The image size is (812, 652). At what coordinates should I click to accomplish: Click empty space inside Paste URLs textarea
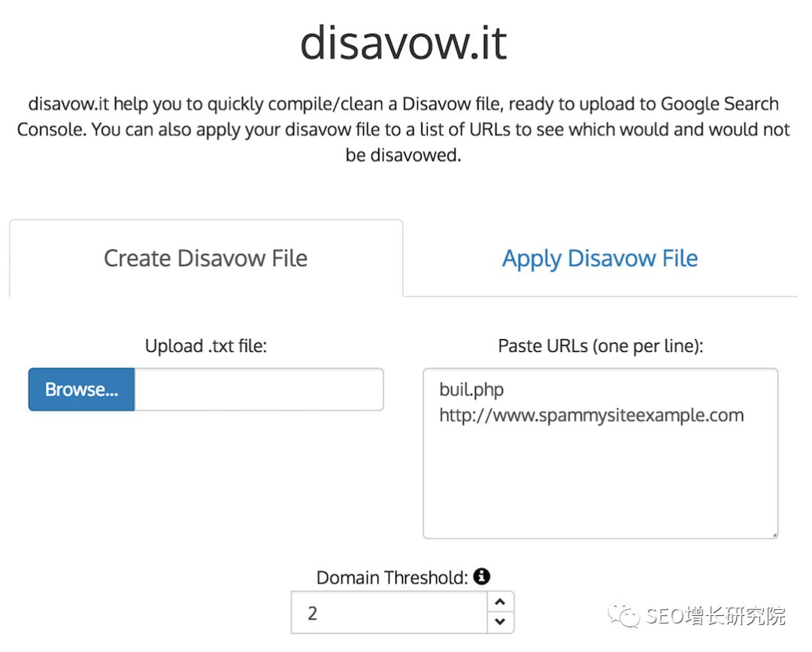[x=600, y=481]
